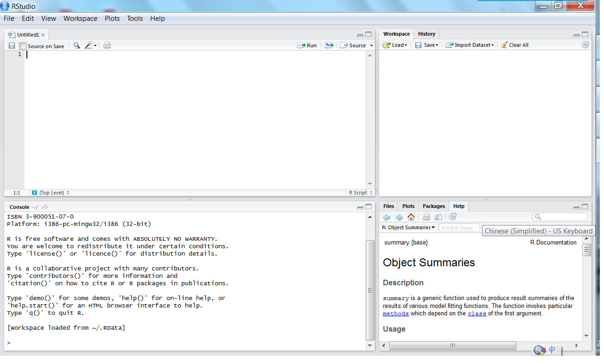Clear All workspace objects

(x=515, y=45)
